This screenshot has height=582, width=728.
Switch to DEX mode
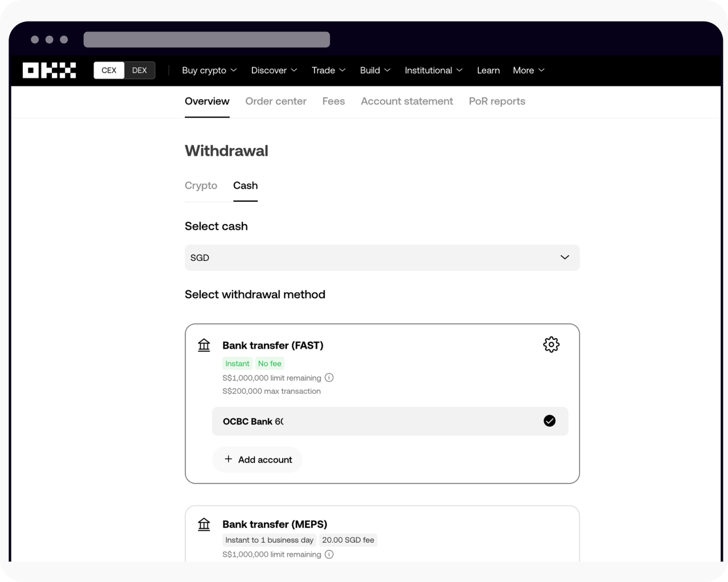[x=139, y=70]
